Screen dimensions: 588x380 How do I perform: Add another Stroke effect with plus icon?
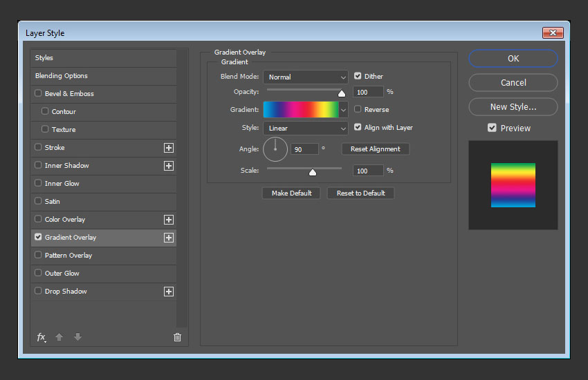click(x=169, y=148)
